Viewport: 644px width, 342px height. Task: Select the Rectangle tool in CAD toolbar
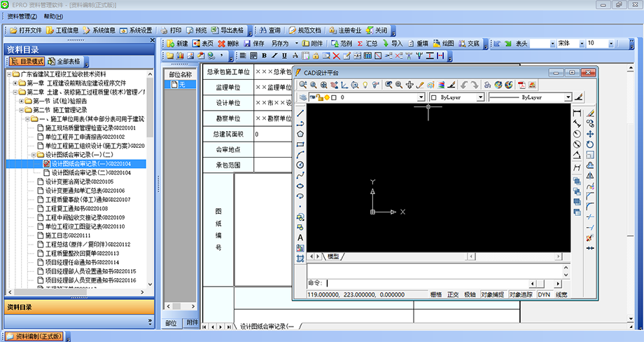pyautogui.click(x=300, y=144)
